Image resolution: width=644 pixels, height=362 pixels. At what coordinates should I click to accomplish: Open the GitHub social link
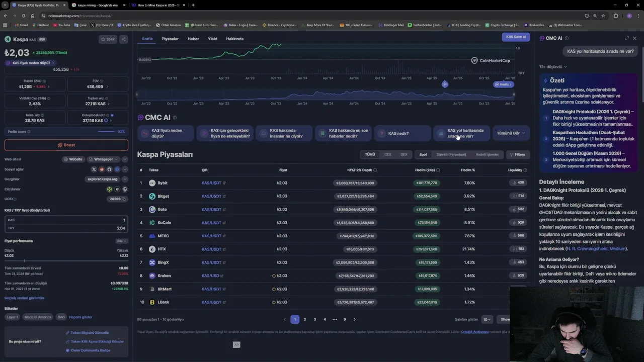[x=109, y=169]
